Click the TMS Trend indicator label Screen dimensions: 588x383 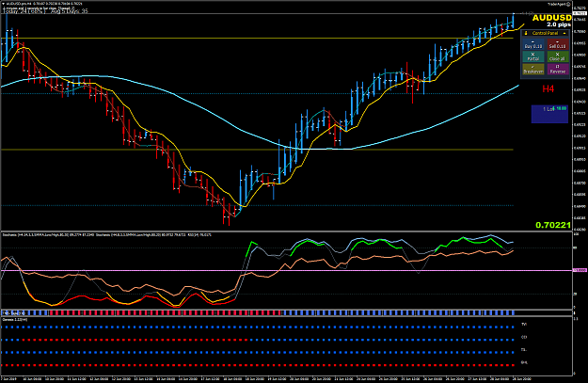tap(12, 312)
